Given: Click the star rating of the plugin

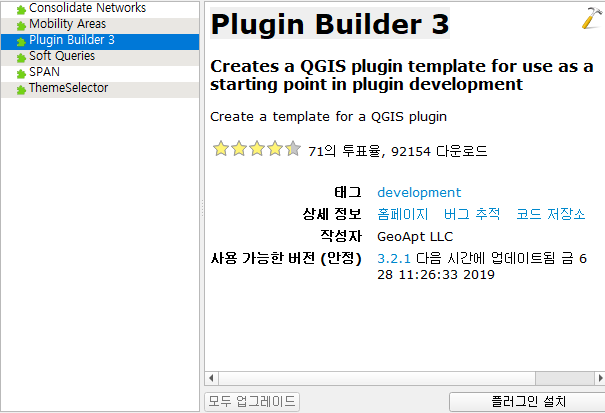Looking at the screenshot, I should click(x=257, y=149).
